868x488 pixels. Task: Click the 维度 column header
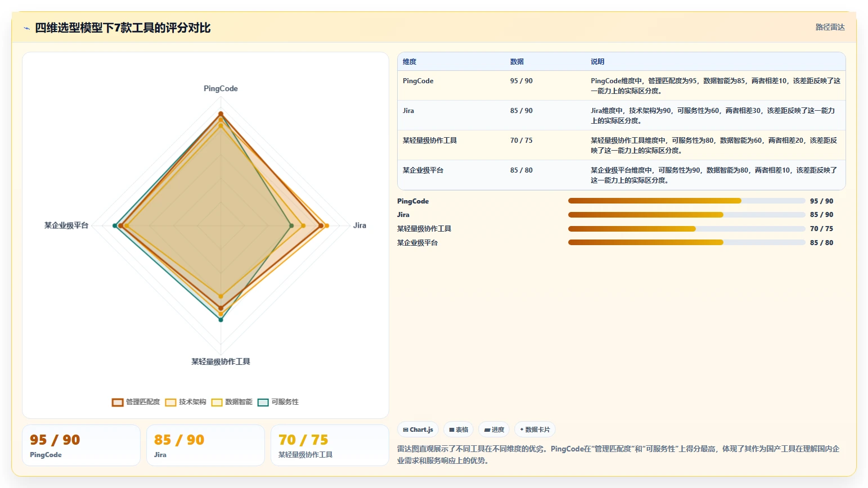coord(410,62)
